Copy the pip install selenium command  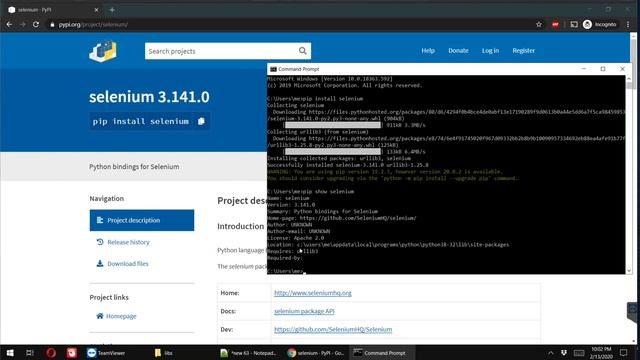click(201, 121)
